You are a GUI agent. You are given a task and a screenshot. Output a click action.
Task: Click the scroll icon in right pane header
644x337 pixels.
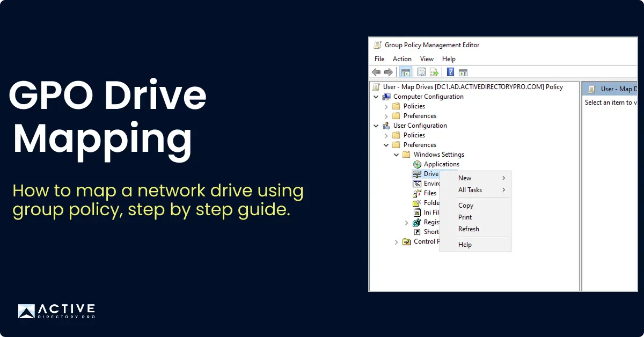coord(592,89)
